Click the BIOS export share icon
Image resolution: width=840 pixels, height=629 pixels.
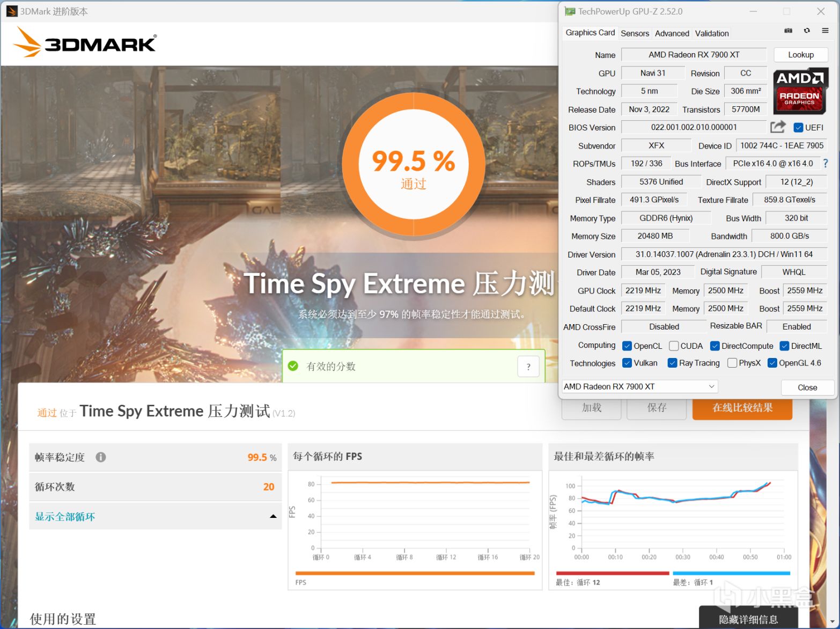pyautogui.click(x=778, y=127)
